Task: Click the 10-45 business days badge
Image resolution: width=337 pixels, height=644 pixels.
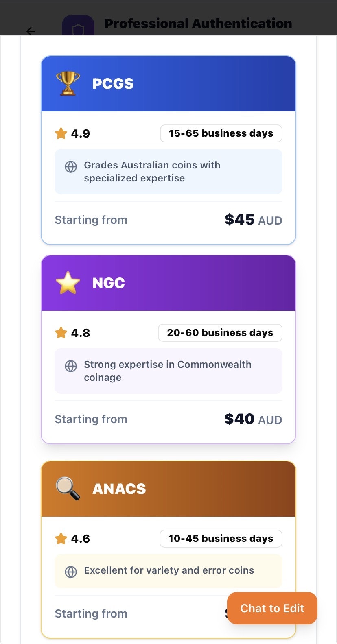Action: (221, 539)
